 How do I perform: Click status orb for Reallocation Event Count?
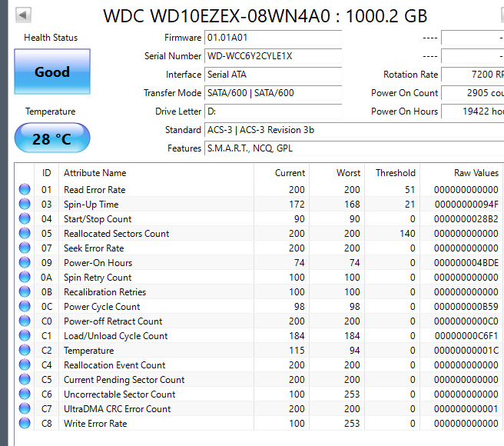(x=25, y=364)
